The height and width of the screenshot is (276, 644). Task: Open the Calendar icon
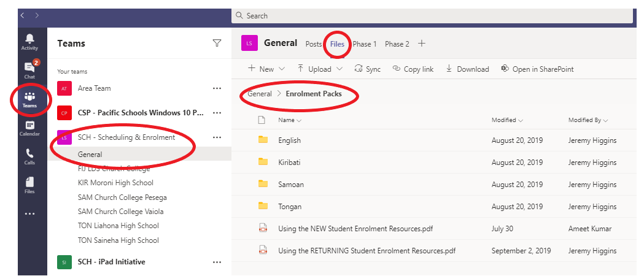[x=29, y=128]
